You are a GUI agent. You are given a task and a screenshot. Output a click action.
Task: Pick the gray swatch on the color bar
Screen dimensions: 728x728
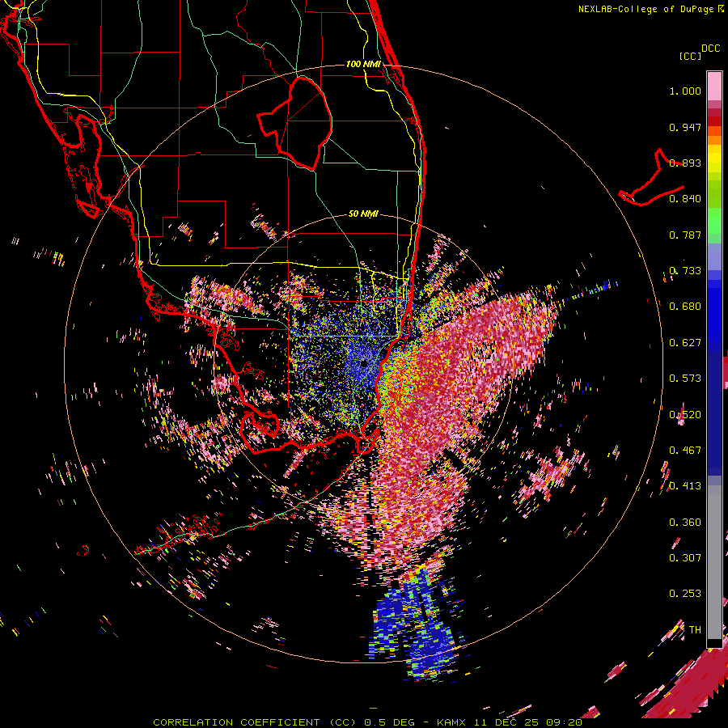point(714,562)
